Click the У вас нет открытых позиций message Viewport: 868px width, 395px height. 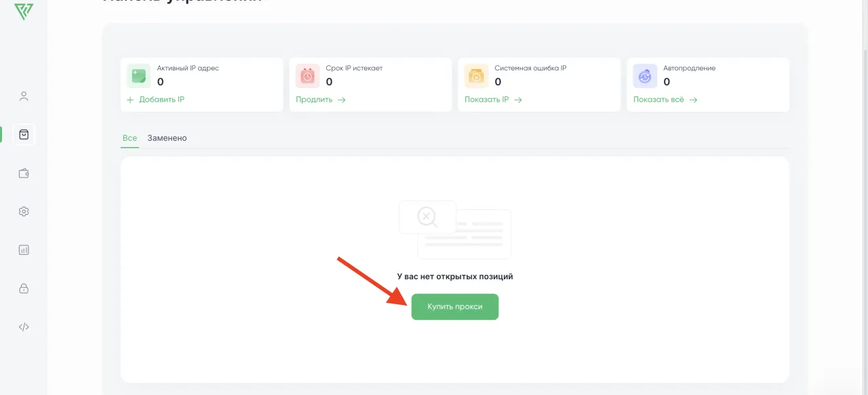455,276
